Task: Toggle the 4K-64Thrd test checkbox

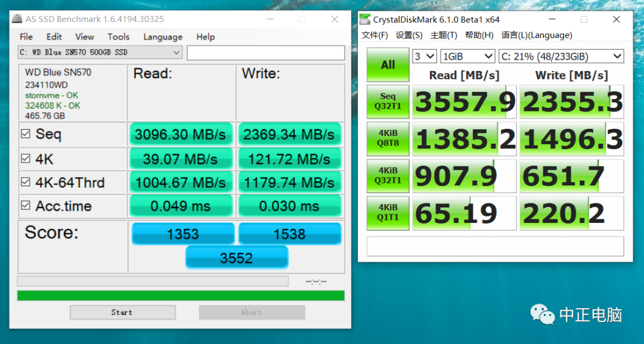Action: (x=26, y=182)
